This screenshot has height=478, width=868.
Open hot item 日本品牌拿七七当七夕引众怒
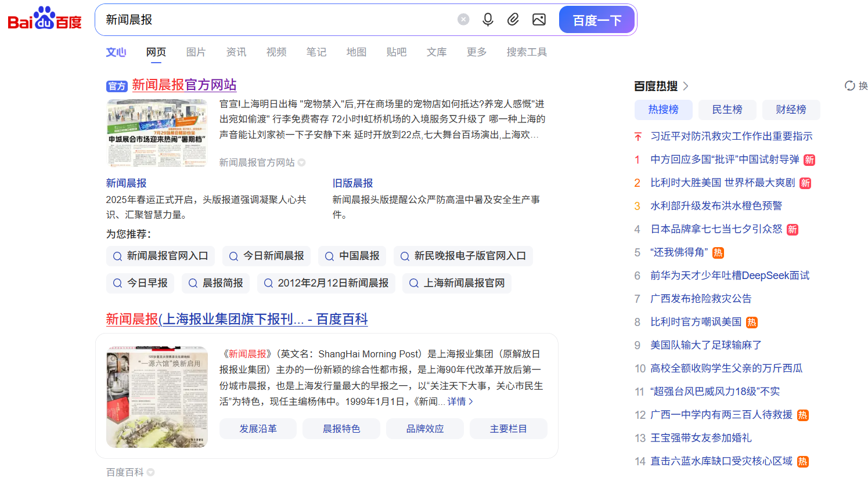click(716, 229)
